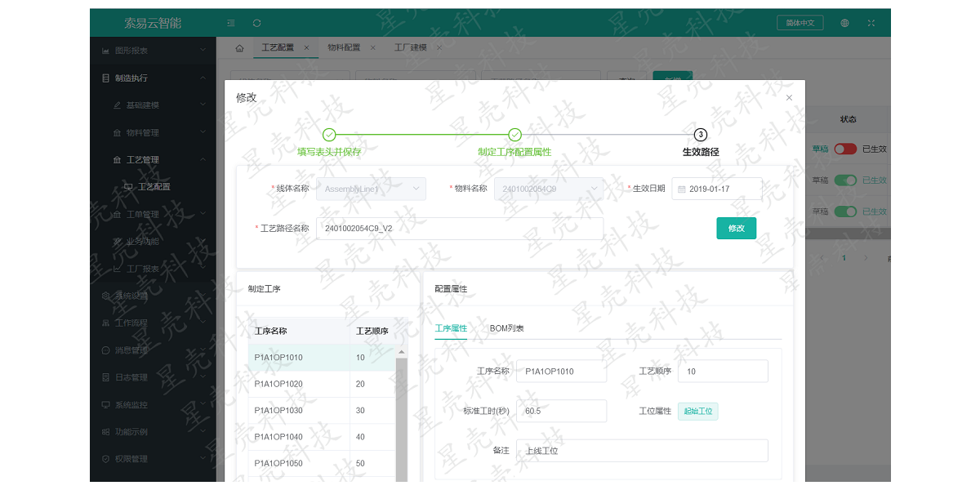Open the 物料名称 2401002054C9 dropdown
980x490 pixels.
tap(549, 189)
